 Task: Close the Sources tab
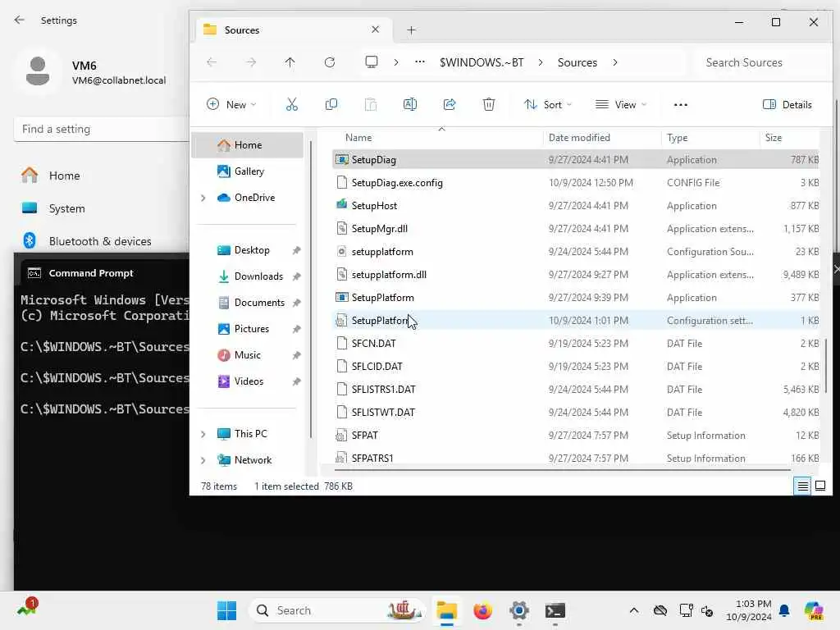(376, 30)
